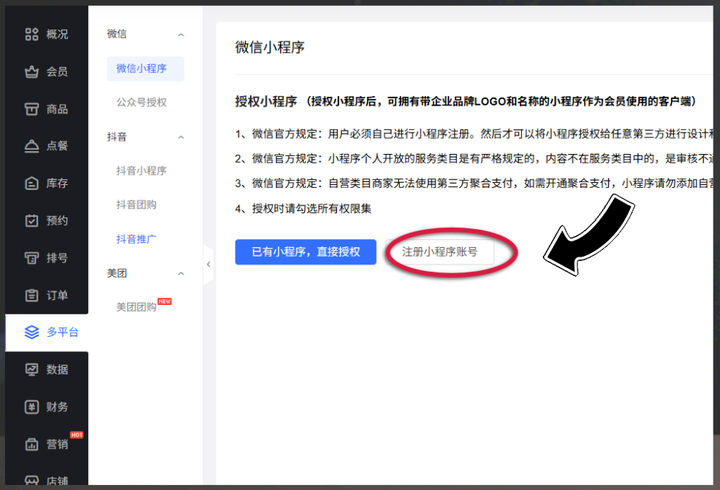The image size is (720, 490).
Task: Click the 微信小程序 page title
Action: (x=270, y=47)
